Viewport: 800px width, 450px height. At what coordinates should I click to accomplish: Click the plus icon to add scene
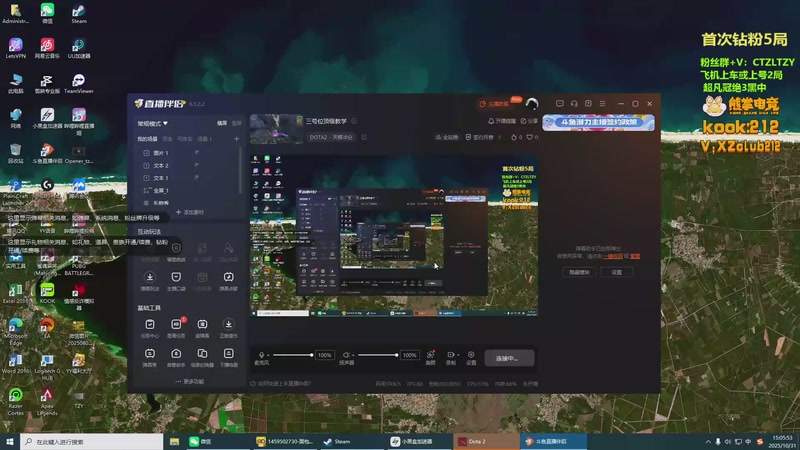click(236, 139)
